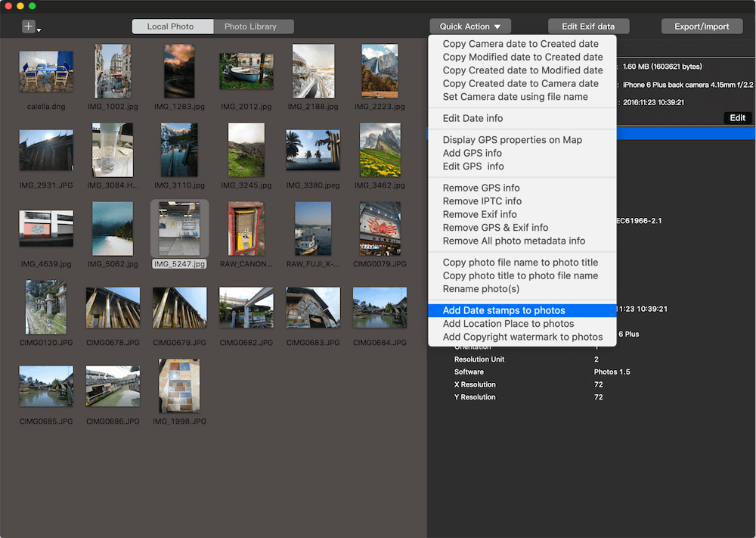The image size is (756, 538).
Task: Select the IMG_3110.jpg lake photo
Action: [x=179, y=150]
